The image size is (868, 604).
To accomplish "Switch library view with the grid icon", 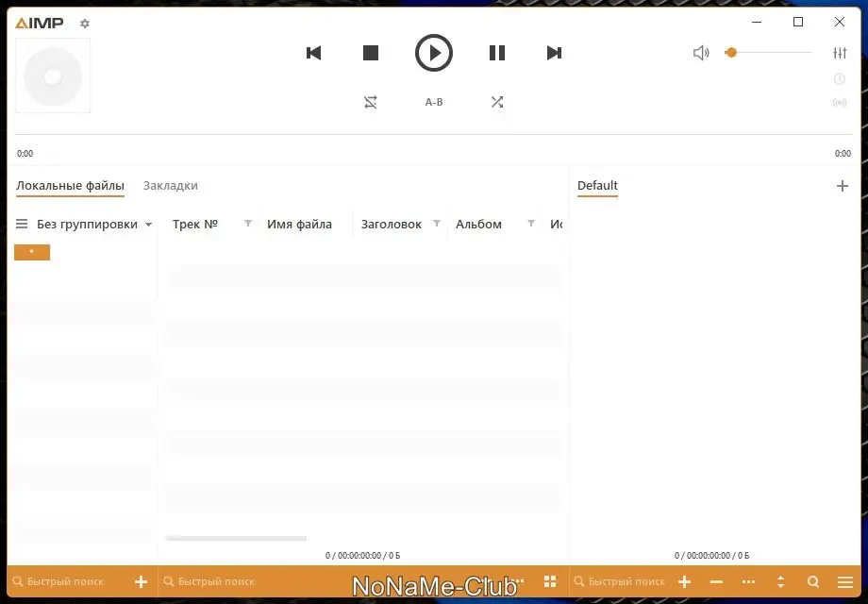I will (550, 581).
